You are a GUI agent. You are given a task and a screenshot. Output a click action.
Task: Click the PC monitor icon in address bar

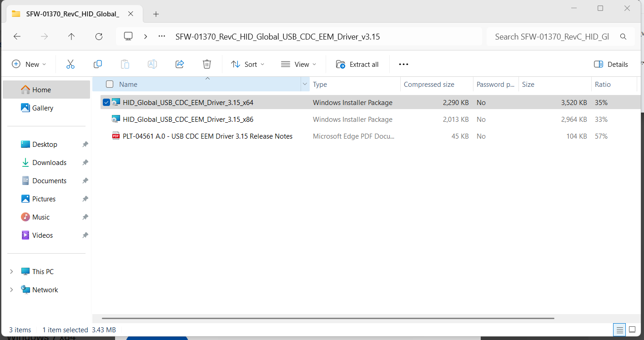coord(128,36)
